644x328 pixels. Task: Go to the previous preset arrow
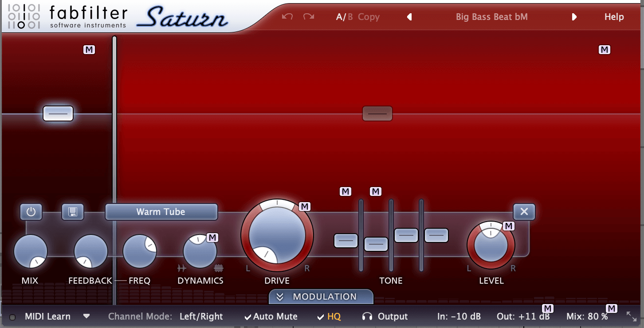click(x=409, y=17)
